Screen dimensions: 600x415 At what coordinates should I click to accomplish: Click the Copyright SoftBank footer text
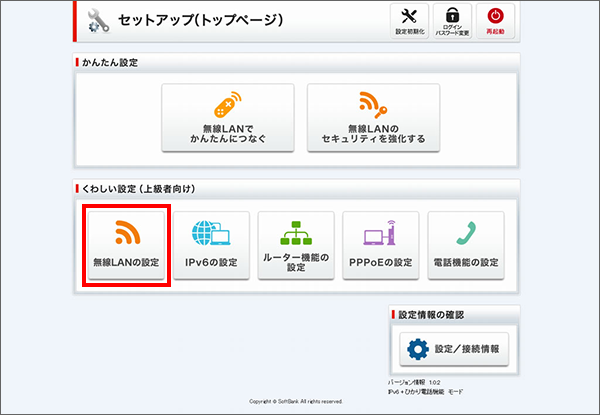coord(296,401)
